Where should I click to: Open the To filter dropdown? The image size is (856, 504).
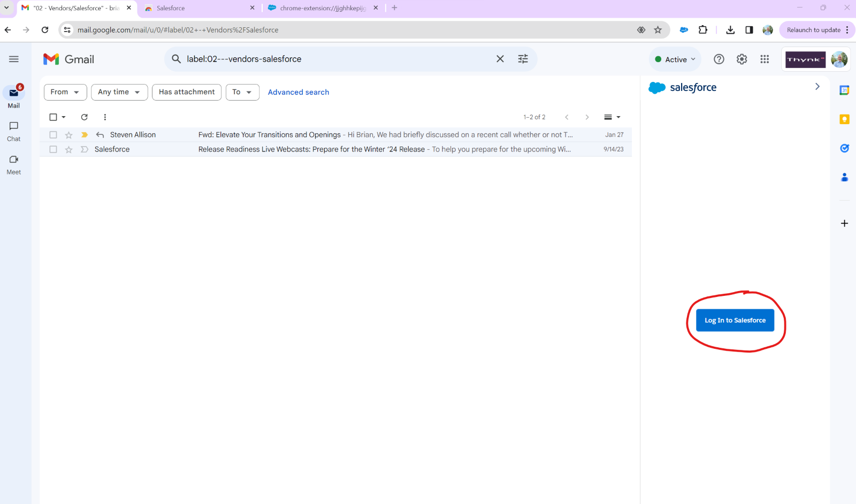point(242,92)
